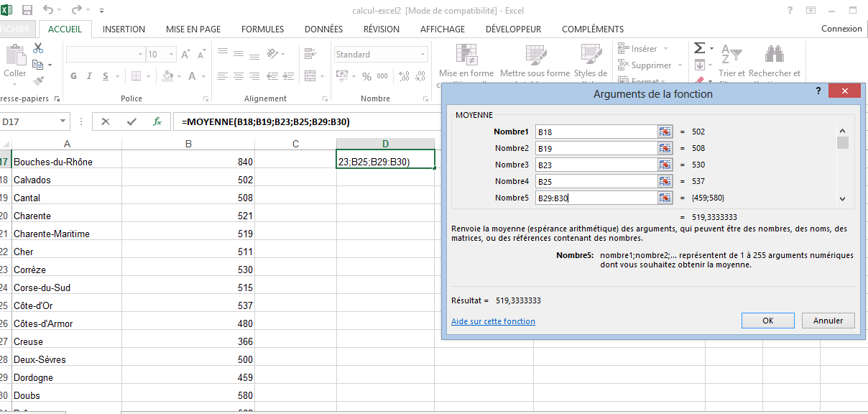
Task: Open Mettre sous forme de tableau
Action: click(x=535, y=62)
